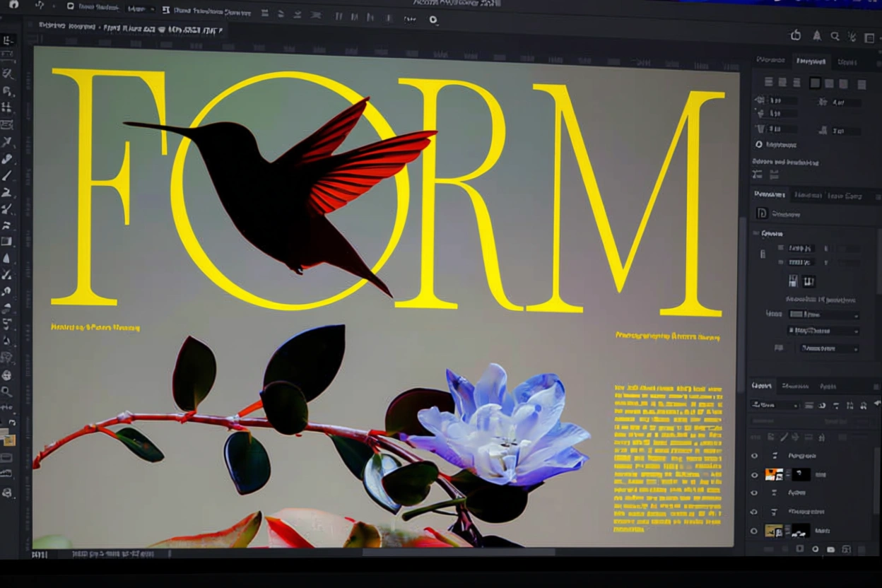Switch to the Properties tab
Viewport: 882px width, 588px height.
769,194
